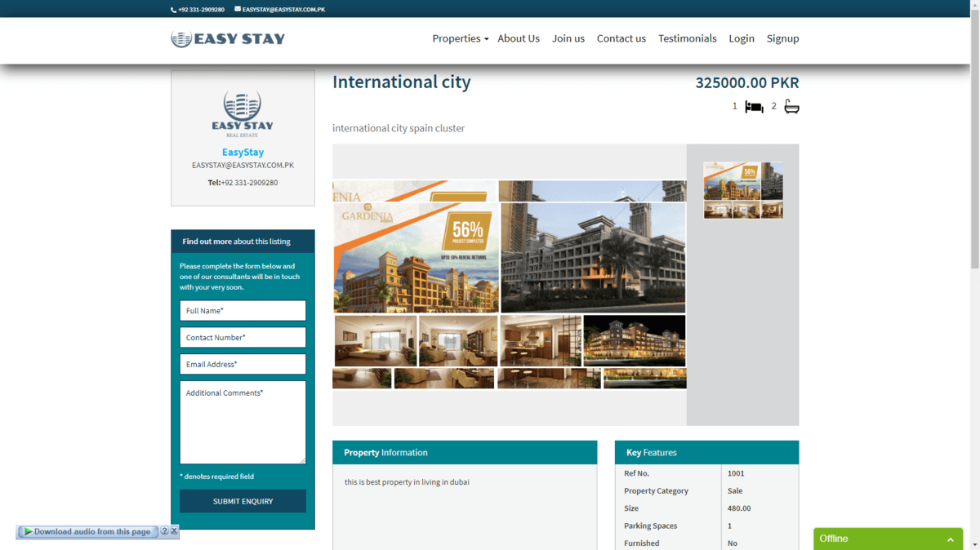The width and height of the screenshot is (980, 550).
Task: Click the Furnished row label
Action: (642, 543)
